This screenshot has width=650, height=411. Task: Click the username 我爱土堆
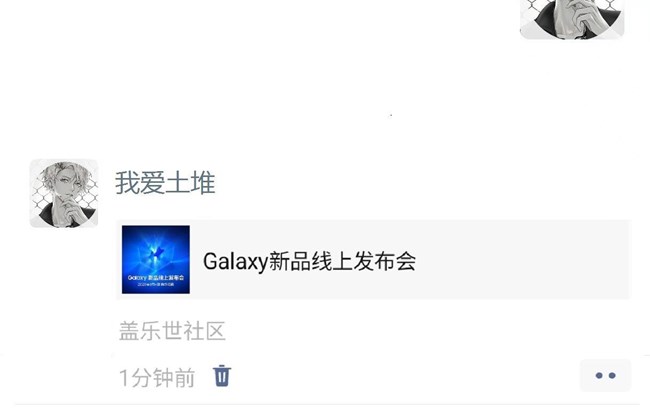pos(165,183)
